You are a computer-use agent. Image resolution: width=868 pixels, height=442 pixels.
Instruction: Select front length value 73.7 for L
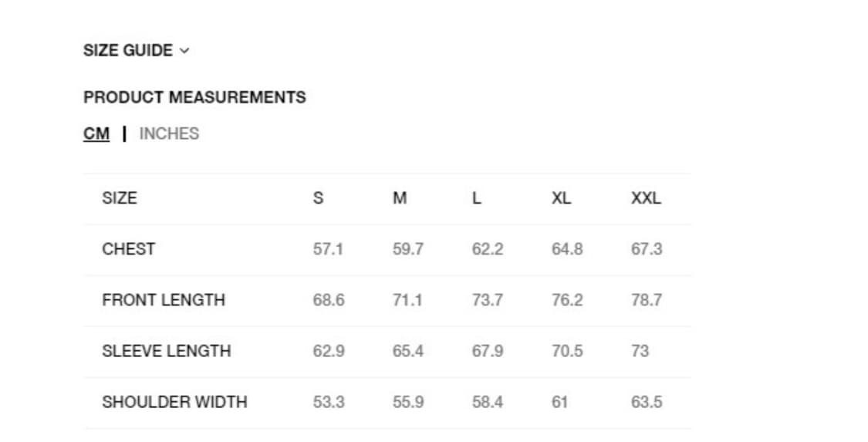pyautogui.click(x=487, y=300)
